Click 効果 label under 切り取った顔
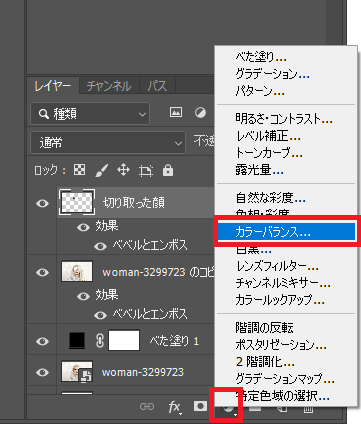 pos(107,226)
